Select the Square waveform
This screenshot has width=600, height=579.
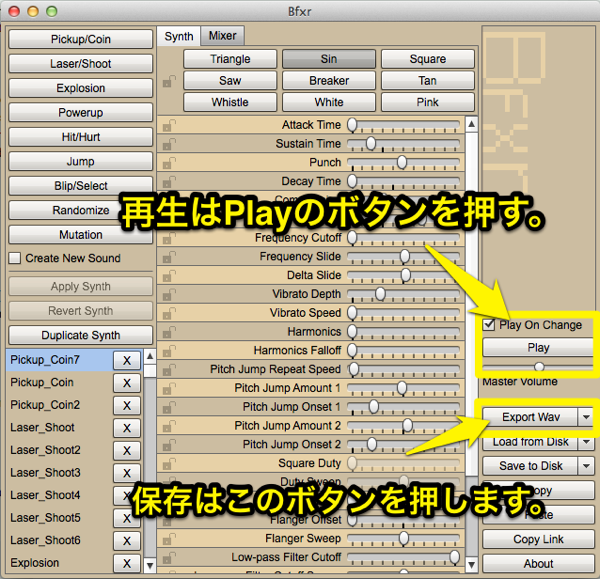click(428, 59)
